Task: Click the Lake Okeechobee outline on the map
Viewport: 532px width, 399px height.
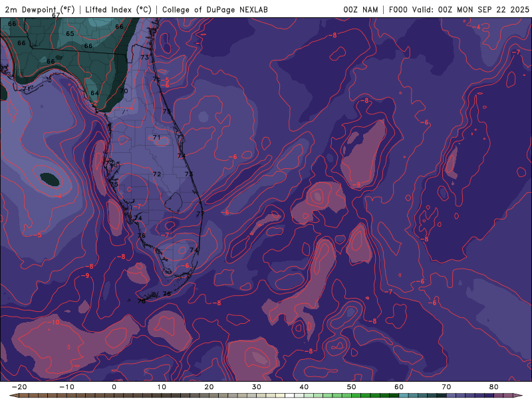Action: (174, 203)
